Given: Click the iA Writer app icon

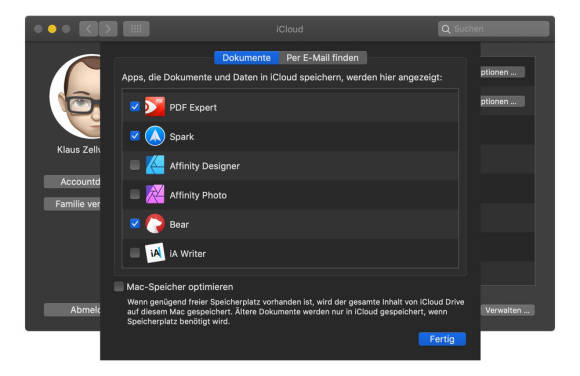Looking at the screenshot, I should tap(155, 253).
